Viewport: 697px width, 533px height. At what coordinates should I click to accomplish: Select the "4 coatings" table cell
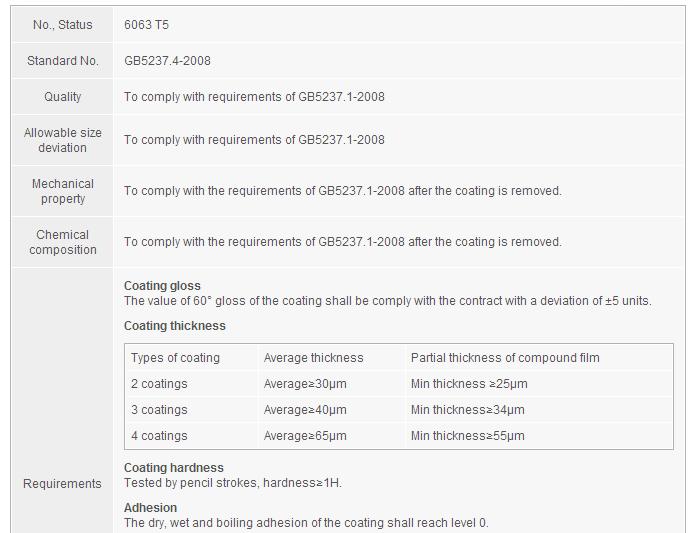(x=159, y=436)
